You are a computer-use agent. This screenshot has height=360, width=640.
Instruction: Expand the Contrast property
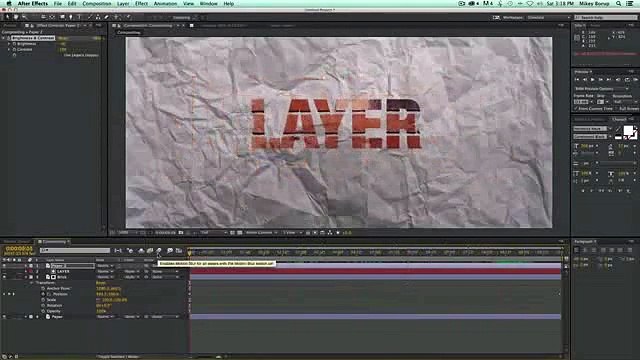pyautogui.click(x=9, y=49)
